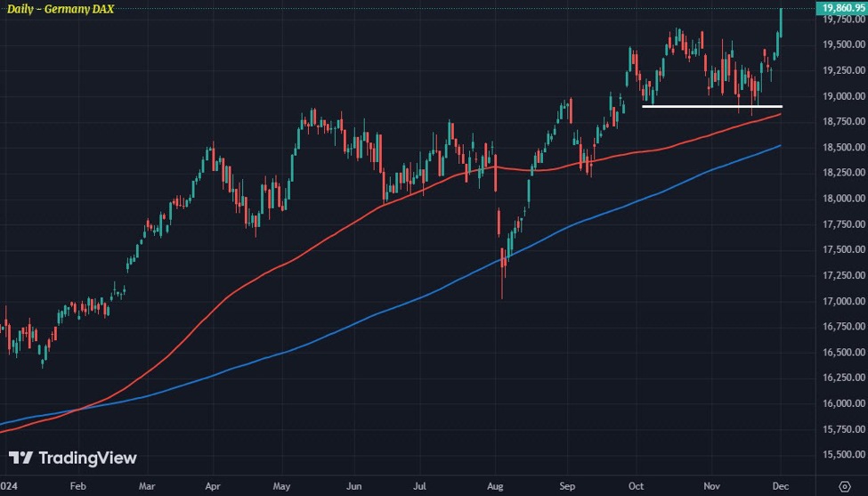868x496 pixels.
Task: Click the TradingView logo
Action: pyautogui.click(x=72, y=458)
